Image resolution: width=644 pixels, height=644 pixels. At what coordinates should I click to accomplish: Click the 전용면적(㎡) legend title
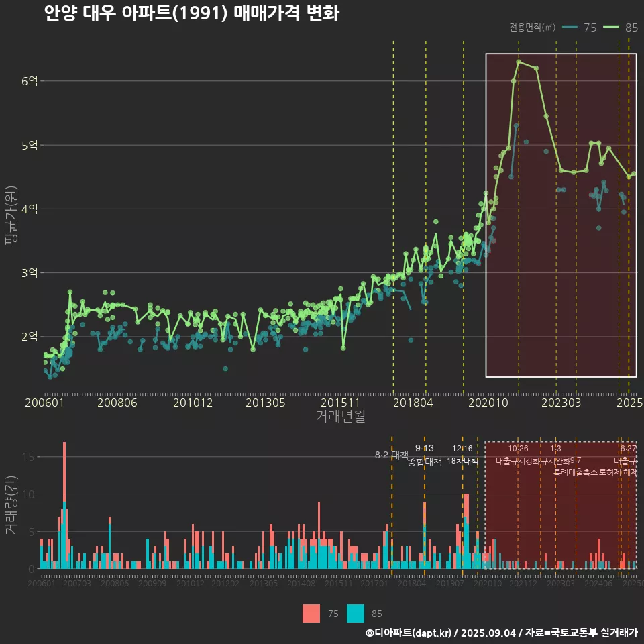(x=532, y=28)
